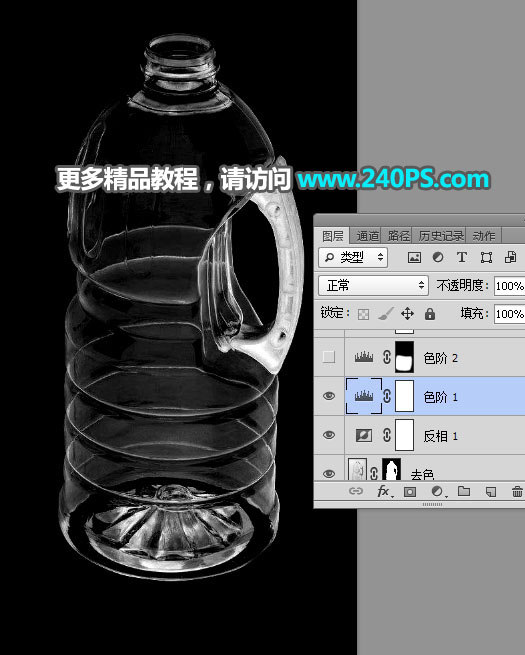Click mask link chain on 色阶 2 layer
This screenshot has height=655, width=525.
coord(387,357)
